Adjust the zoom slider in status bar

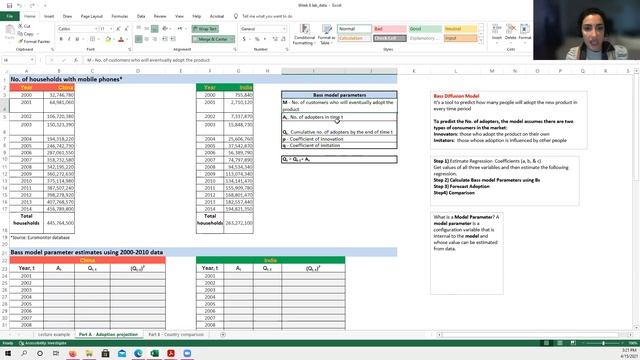[603, 343]
